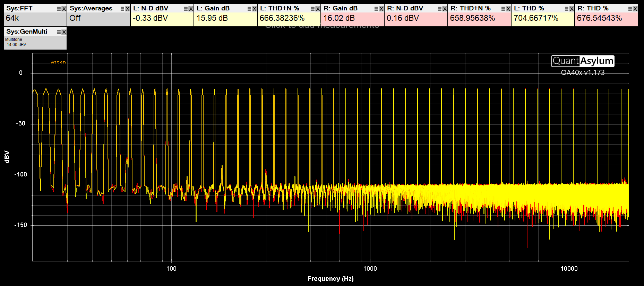Select the 704.66717% left THD reading
The width and height of the screenshot is (644, 286).
click(x=536, y=18)
